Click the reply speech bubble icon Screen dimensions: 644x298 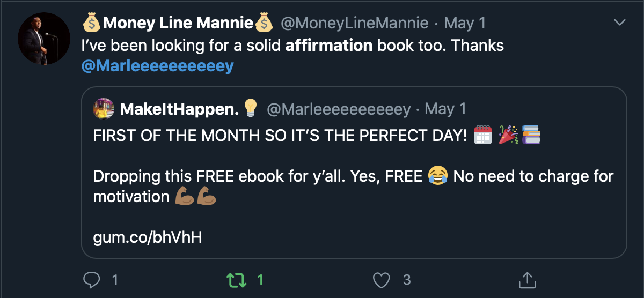pos(92,279)
